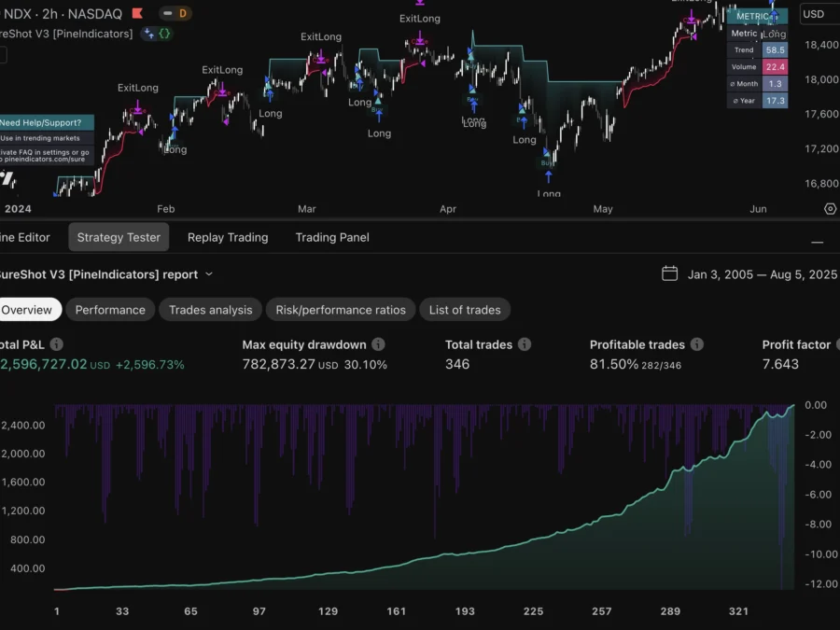Image resolution: width=840 pixels, height=630 pixels.
Task: Click the May label on the time axis
Action: click(603, 209)
